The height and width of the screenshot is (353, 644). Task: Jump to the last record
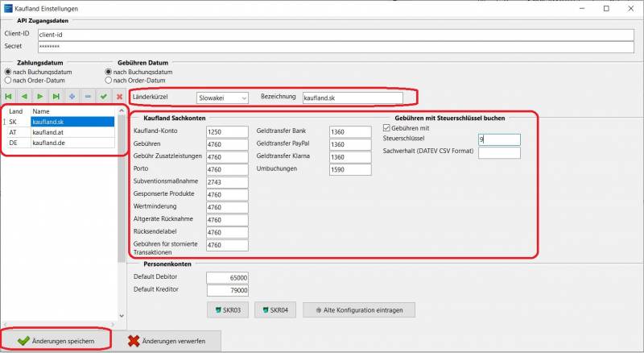pos(56,97)
